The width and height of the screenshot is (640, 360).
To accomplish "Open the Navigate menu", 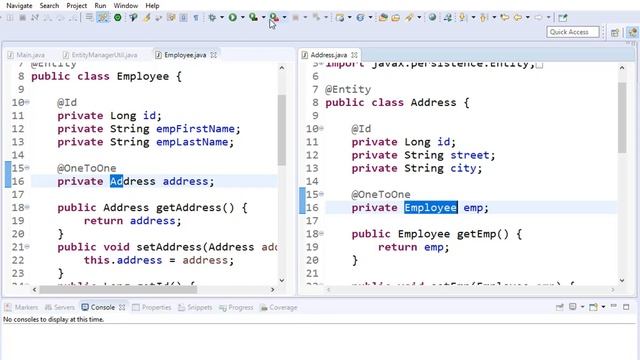I will click(x=19, y=6).
